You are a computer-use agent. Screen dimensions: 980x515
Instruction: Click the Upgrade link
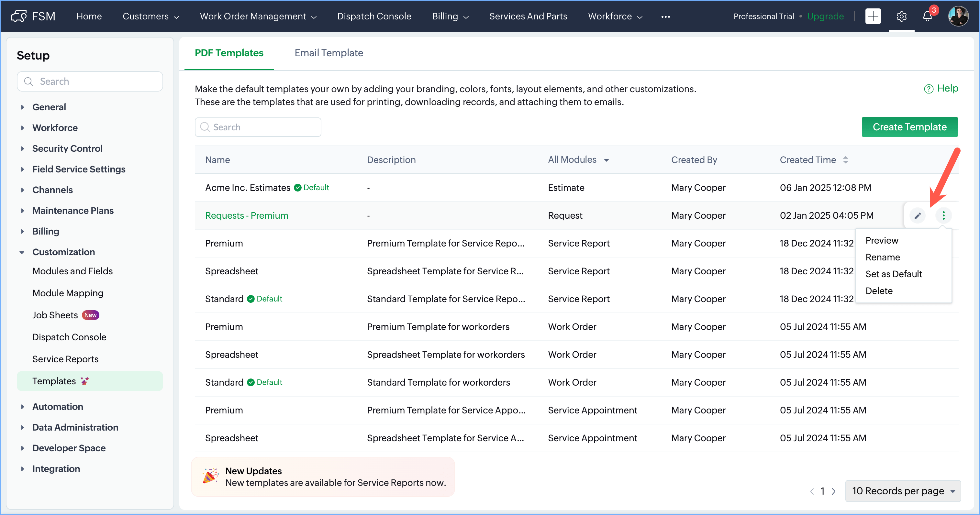coord(825,16)
